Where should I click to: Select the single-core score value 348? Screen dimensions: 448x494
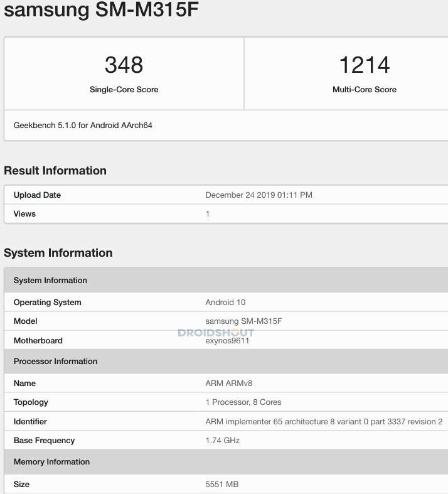(x=124, y=65)
